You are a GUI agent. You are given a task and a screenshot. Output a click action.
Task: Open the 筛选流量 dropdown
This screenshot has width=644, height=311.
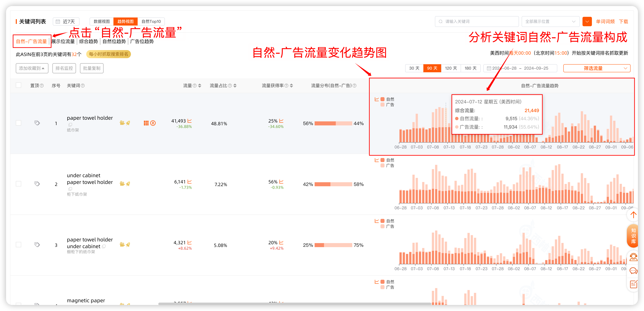597,68
